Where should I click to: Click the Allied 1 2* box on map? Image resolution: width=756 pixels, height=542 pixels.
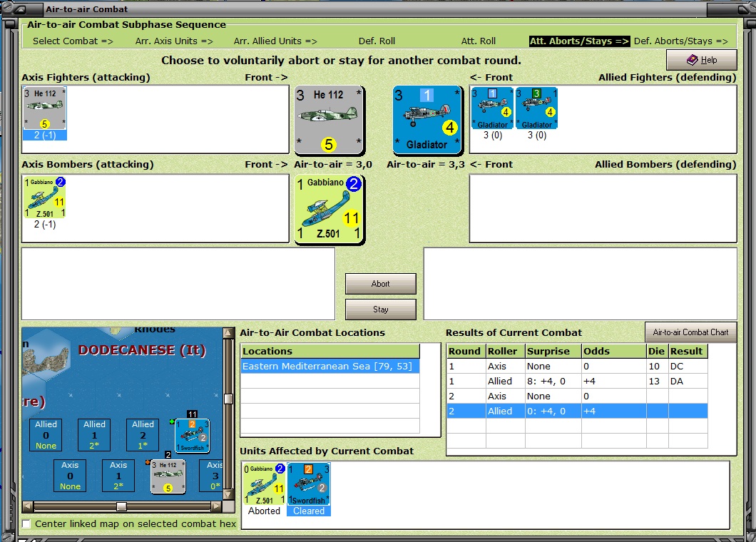coord(94,434)
